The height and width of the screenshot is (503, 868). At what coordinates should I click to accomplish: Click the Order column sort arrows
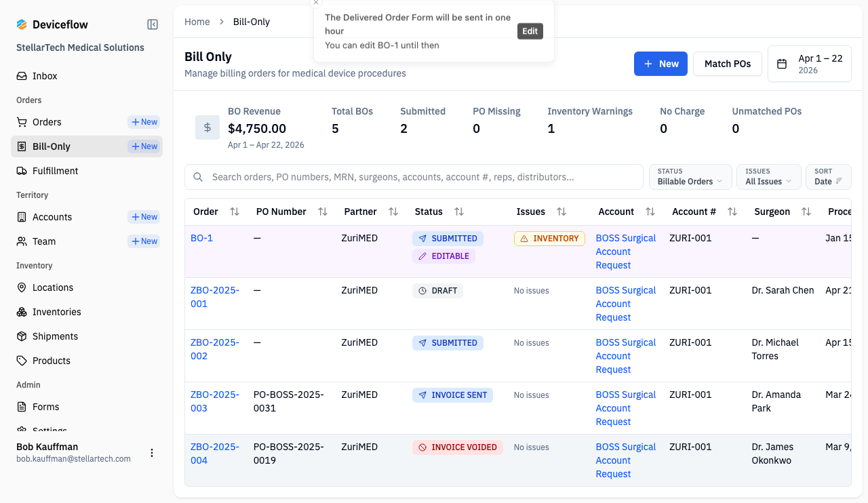pos(235,212)
